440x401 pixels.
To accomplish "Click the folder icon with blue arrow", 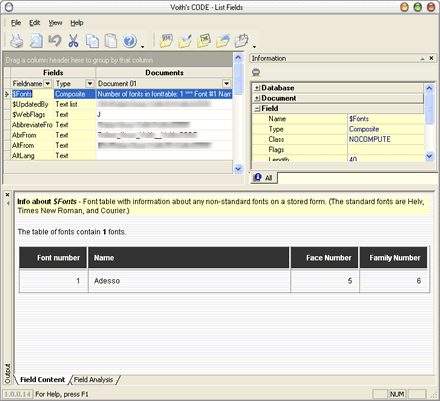I will pos(223,41).
